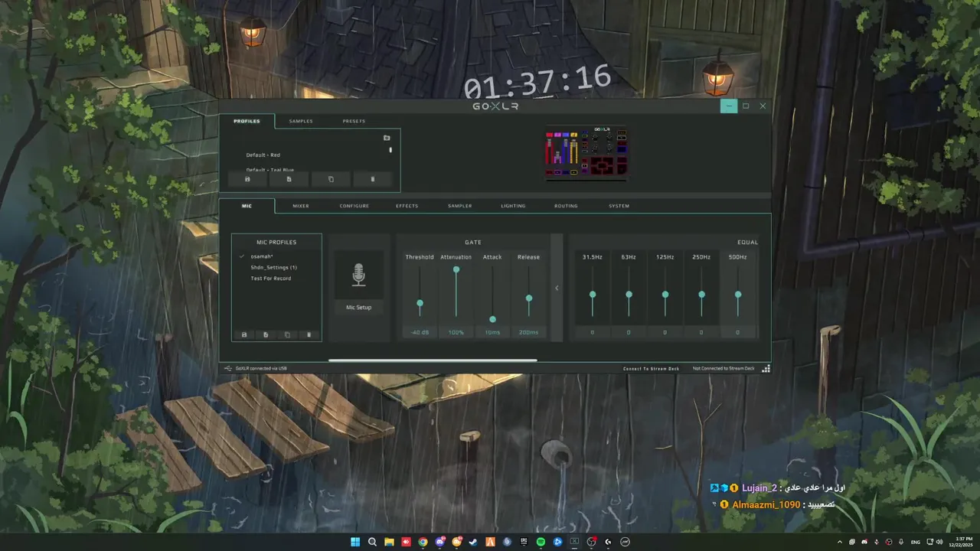Click Connect To Stream Deck

click(651, 369)
